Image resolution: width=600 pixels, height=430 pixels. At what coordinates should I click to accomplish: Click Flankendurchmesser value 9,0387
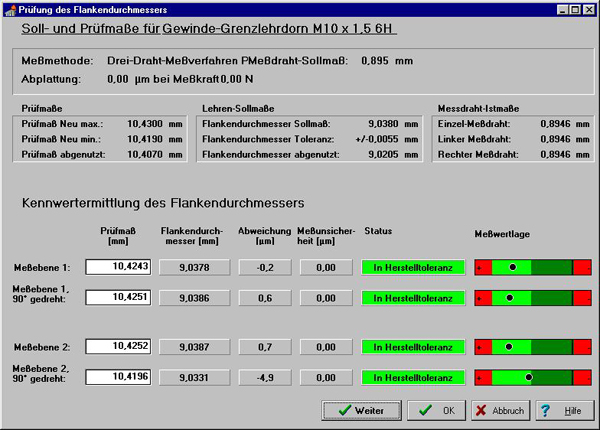(194, 347)
